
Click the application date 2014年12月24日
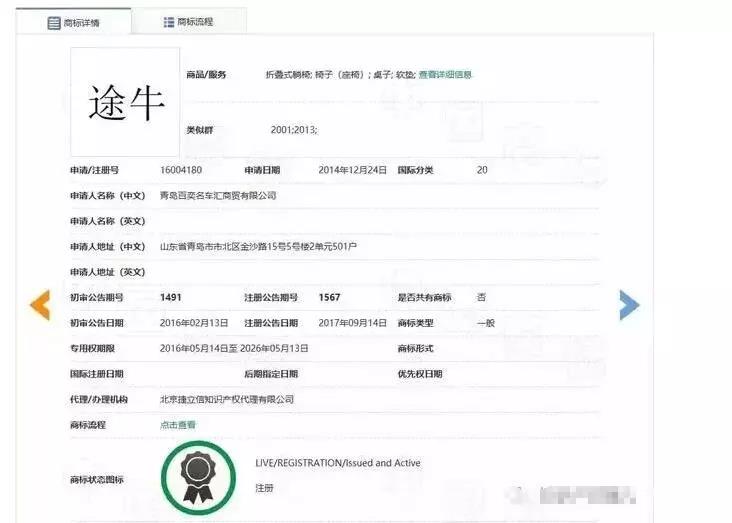point(352,170)
